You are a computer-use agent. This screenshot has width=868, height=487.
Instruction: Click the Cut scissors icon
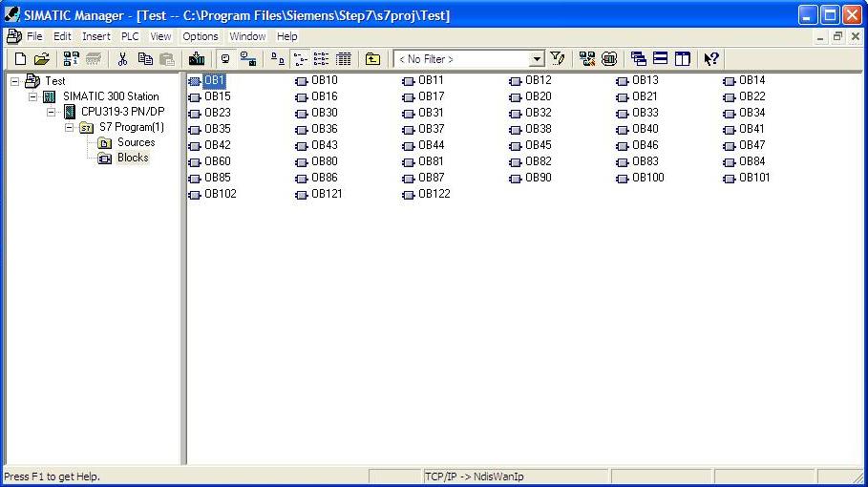point(122,58)
